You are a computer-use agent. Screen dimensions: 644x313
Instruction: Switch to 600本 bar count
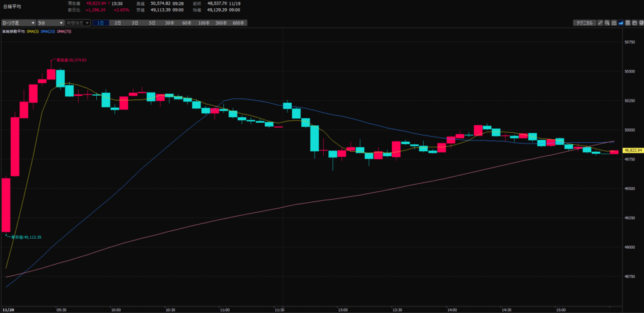click(x=238, y=23)
